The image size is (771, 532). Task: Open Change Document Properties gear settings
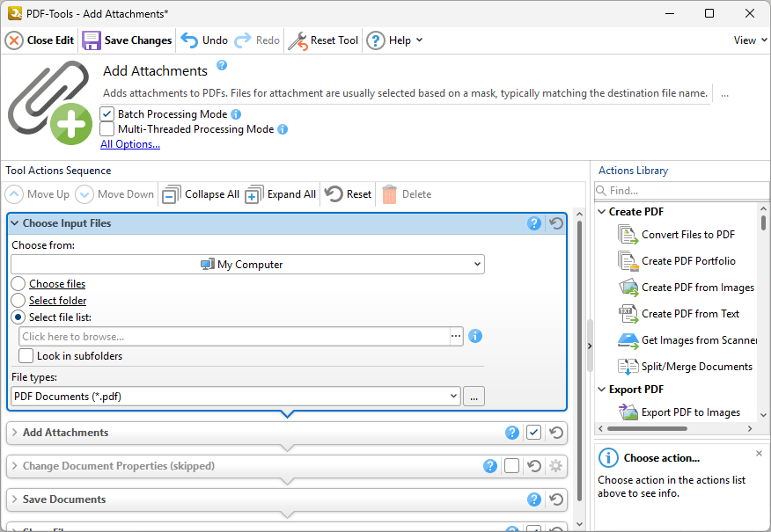click(x=556, y=466)
